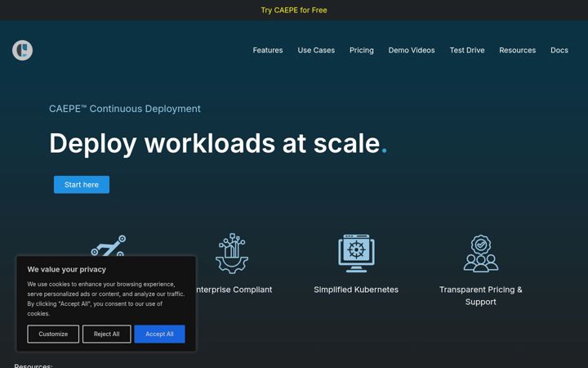This screenshot has height=368, width=588.
Task: Click the CAEPE logo icon
Action: (x=23, y=51)
